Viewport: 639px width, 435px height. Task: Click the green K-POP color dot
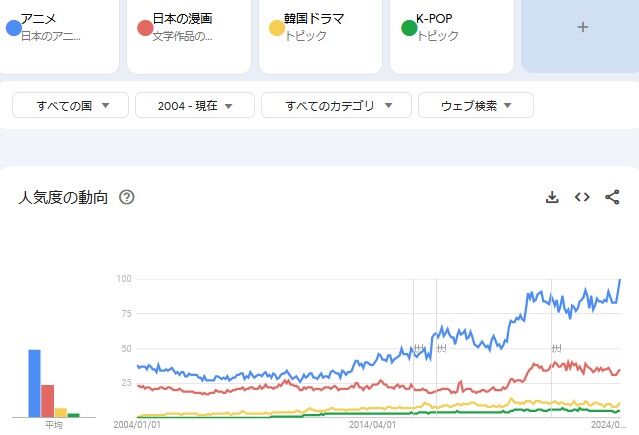[408, 28]
